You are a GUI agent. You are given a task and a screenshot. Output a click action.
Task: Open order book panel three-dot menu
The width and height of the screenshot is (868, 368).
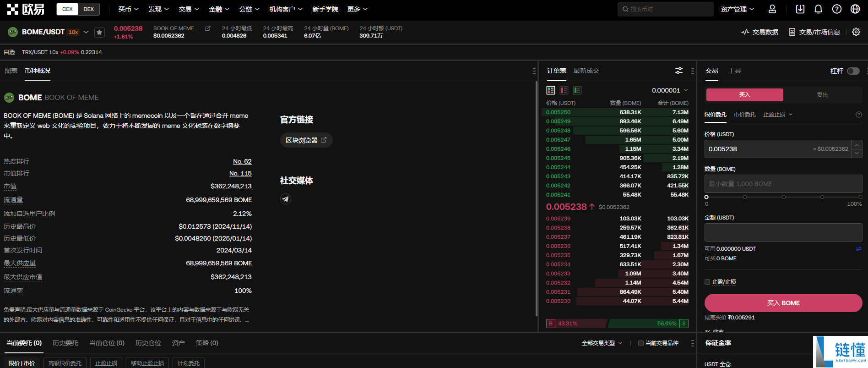coord(692,71)
